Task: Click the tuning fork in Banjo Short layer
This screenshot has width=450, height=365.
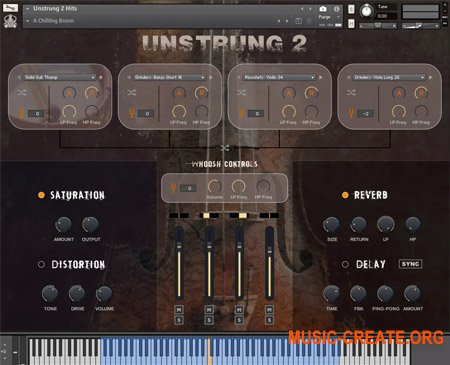Action: [x=132, y=113]
